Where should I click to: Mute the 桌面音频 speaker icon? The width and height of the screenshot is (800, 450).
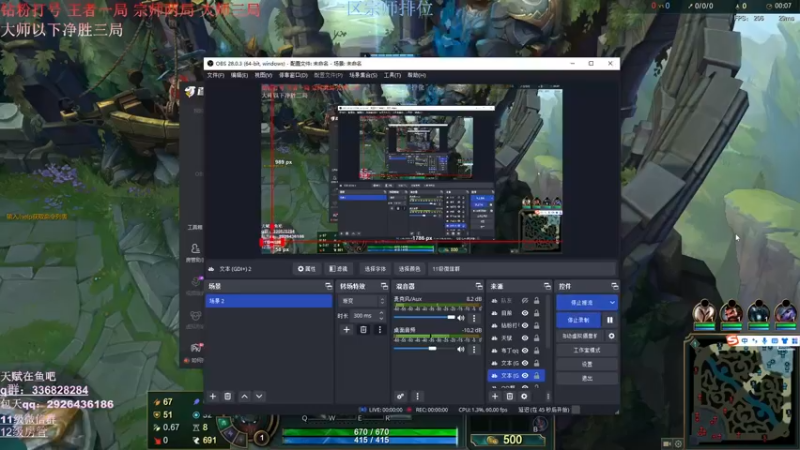pos(461,349)
